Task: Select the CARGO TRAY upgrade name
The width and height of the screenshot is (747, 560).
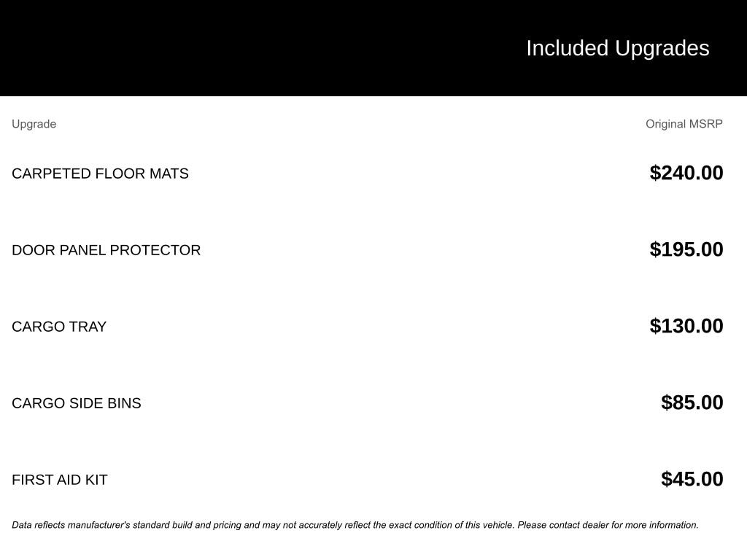Action: pos(59,327)
